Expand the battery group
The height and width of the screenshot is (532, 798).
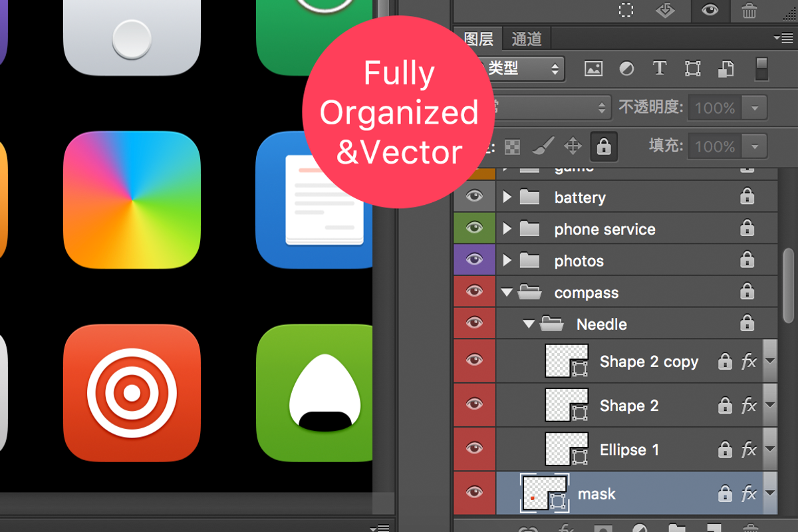coord(507,197)
